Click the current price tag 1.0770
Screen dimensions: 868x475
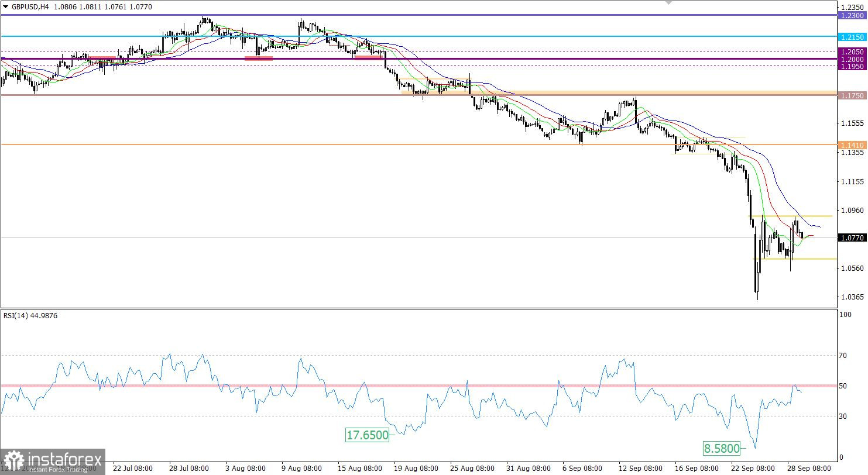tap(852, 238)
